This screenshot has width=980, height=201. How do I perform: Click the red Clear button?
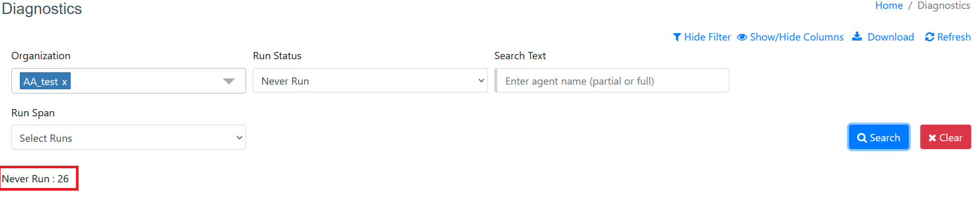(945, 137)
